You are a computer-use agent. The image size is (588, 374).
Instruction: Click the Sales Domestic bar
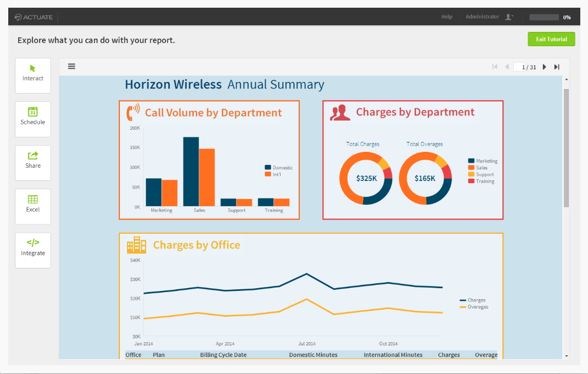(x=191, y=172)
